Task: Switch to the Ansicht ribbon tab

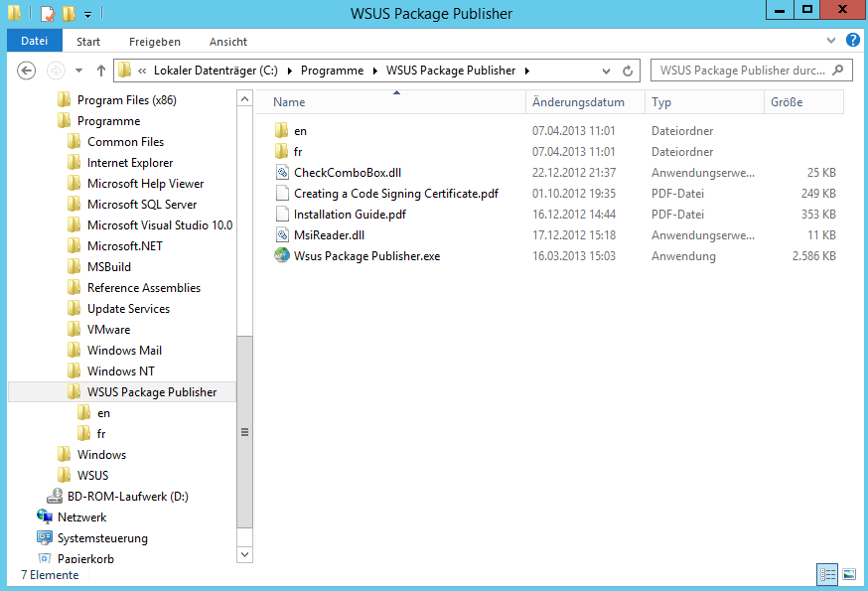Action: click(228, 42)
